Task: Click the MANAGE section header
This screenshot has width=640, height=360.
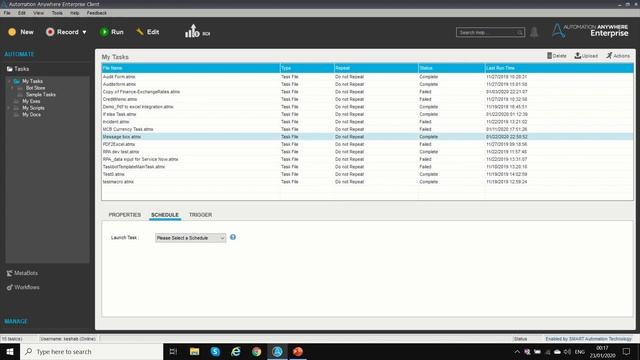Action: [16, 321]
